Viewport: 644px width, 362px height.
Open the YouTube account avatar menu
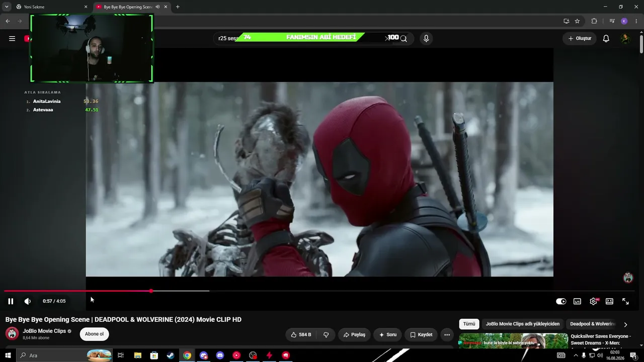point(625,39)
